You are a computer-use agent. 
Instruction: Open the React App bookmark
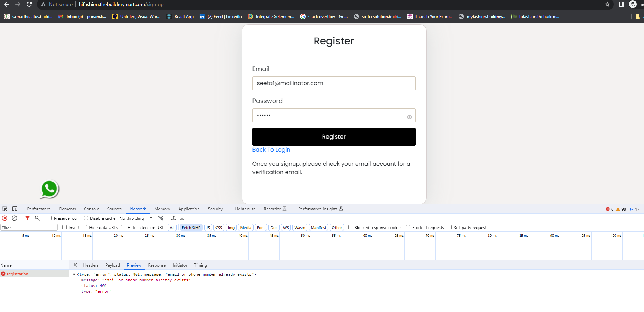pyautogui.click(x=180, y=17)
